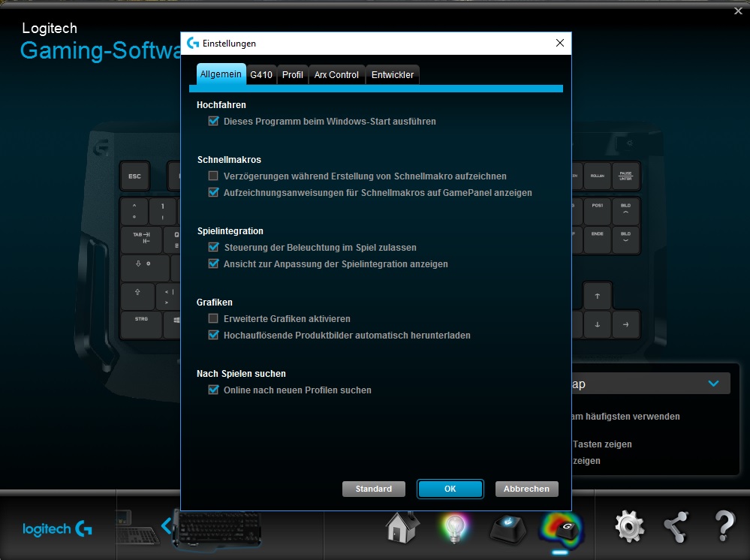Enable recording delays during quick macro creation
Viewport: 750px width, 560px height.
click(x=213, y=176)
